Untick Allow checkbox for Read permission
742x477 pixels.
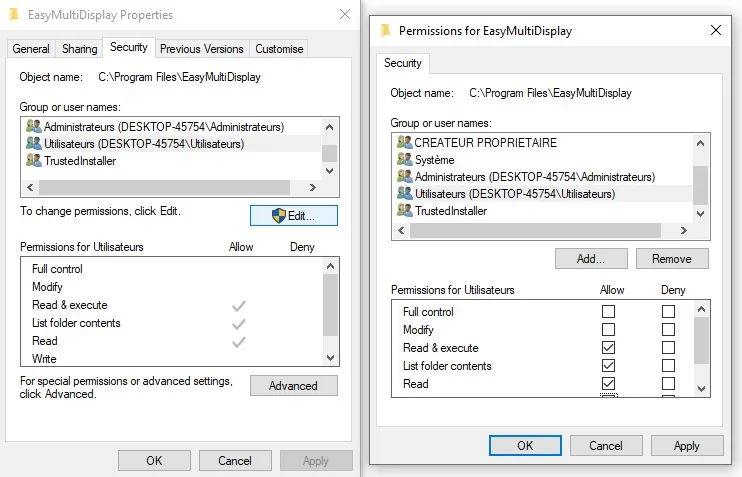tap(608, 383)
